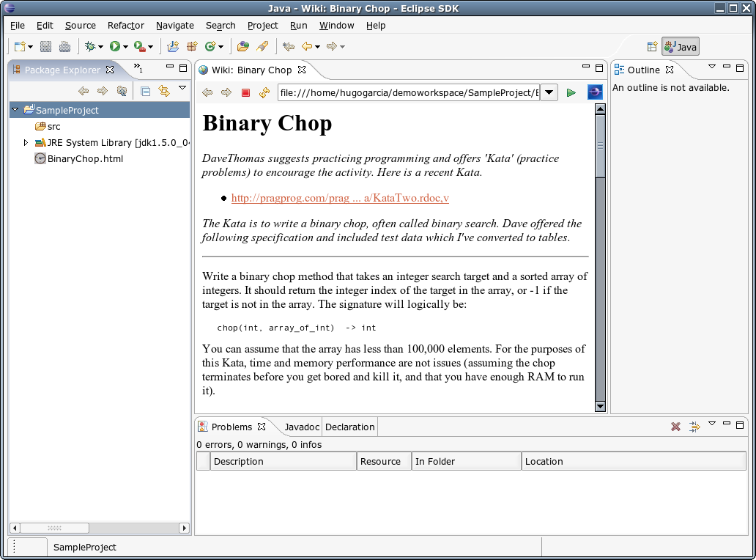Stop page loading with the red stop icon
The height and width of the screenshot is (560, 756).
click(245, 92)
